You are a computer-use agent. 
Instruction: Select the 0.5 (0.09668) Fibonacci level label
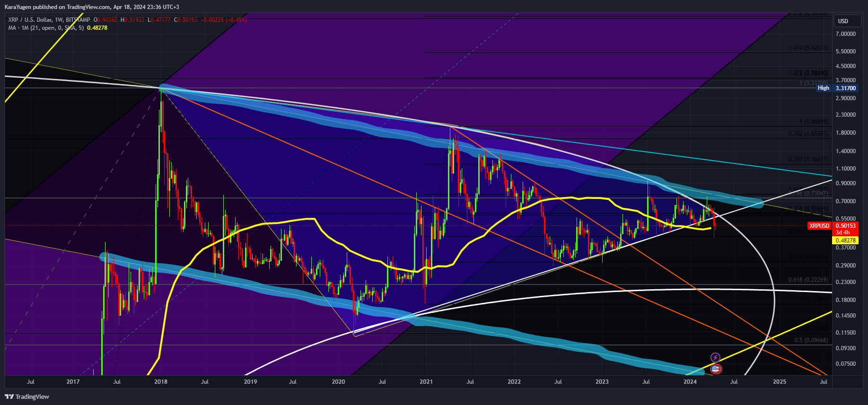(811, 340)
